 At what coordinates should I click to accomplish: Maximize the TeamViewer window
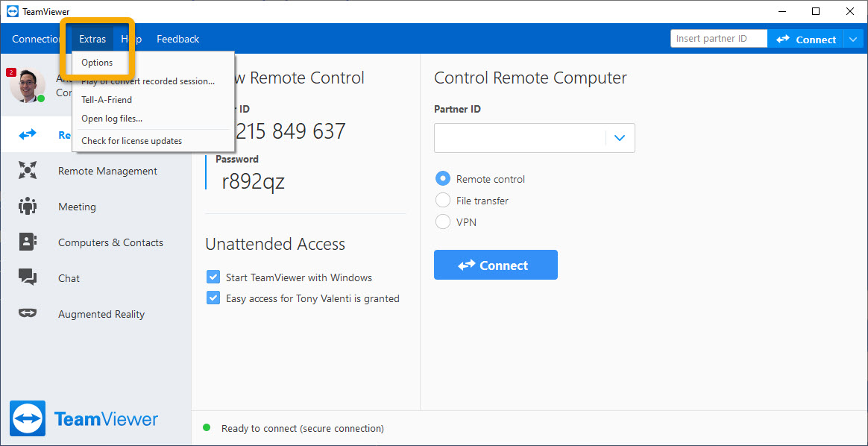pyautogui.click(x=815, y=11)
